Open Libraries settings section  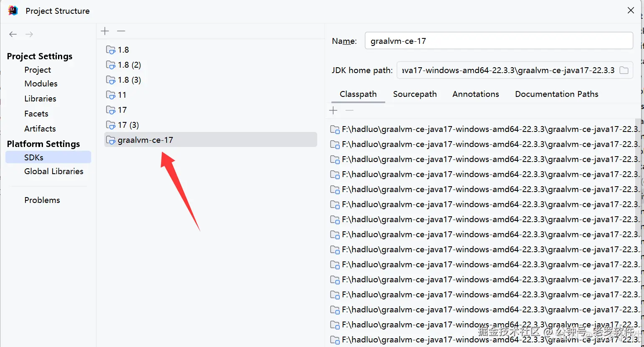[x=40, y=99]
